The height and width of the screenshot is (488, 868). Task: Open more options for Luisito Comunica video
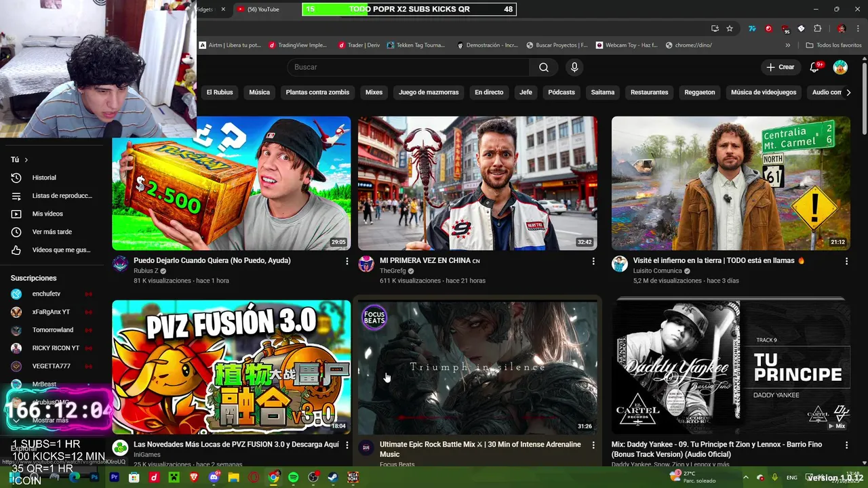(846, 261)
